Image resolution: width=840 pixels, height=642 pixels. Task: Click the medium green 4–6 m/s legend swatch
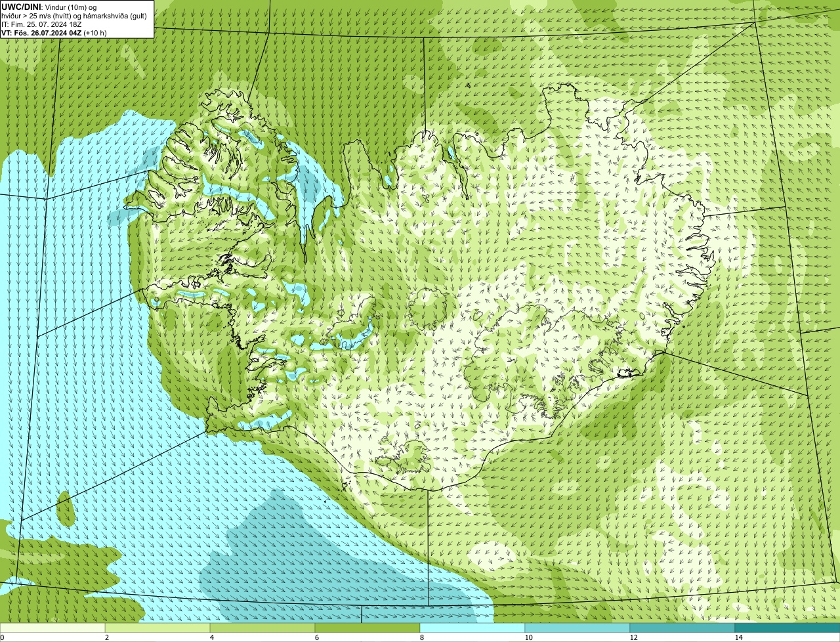coord(262,628)
